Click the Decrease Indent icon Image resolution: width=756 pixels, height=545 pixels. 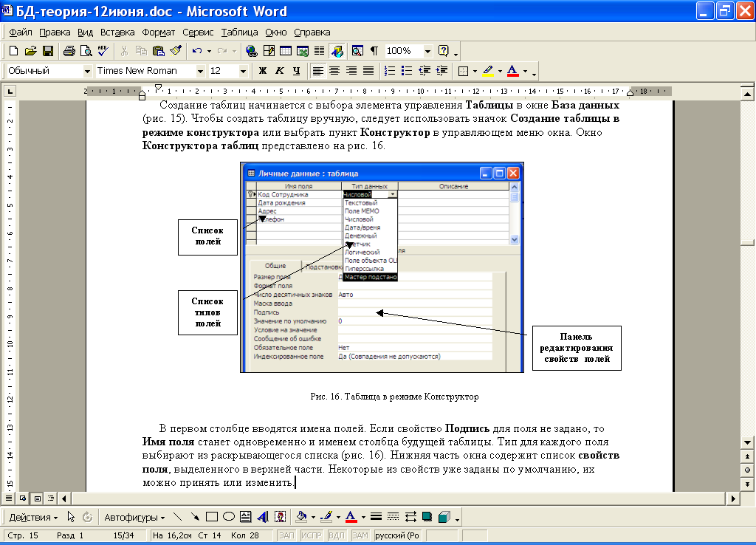point(425,71)
